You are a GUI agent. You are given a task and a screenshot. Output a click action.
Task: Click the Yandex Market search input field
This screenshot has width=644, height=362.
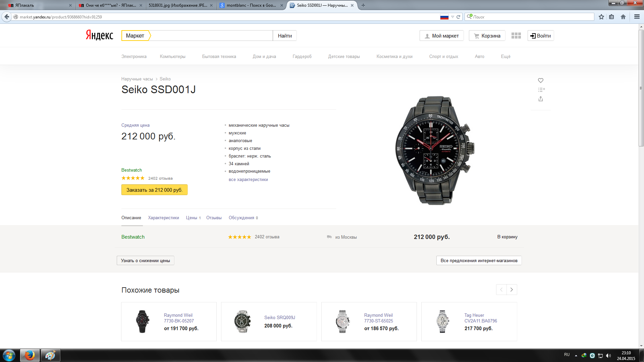click(x=211, y=36)
